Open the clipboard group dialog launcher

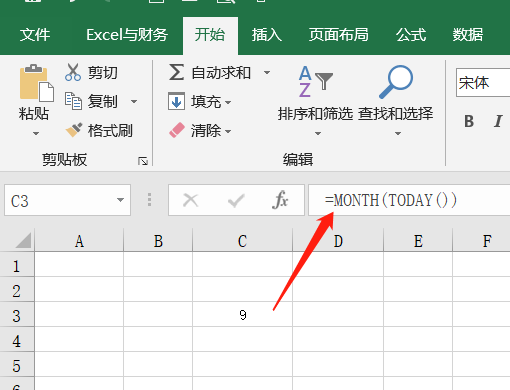143,161
